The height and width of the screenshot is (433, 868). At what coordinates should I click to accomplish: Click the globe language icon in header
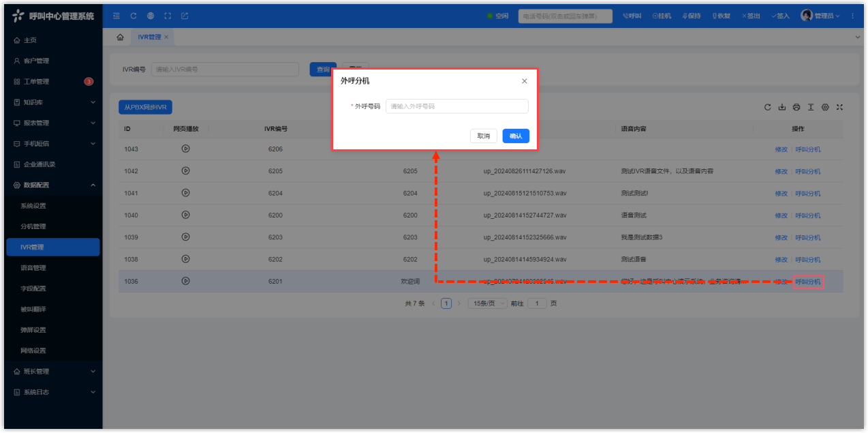click(150, 16)
